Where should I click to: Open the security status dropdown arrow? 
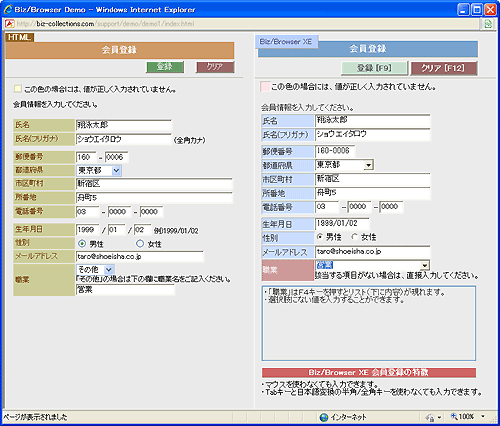[439, 417]
